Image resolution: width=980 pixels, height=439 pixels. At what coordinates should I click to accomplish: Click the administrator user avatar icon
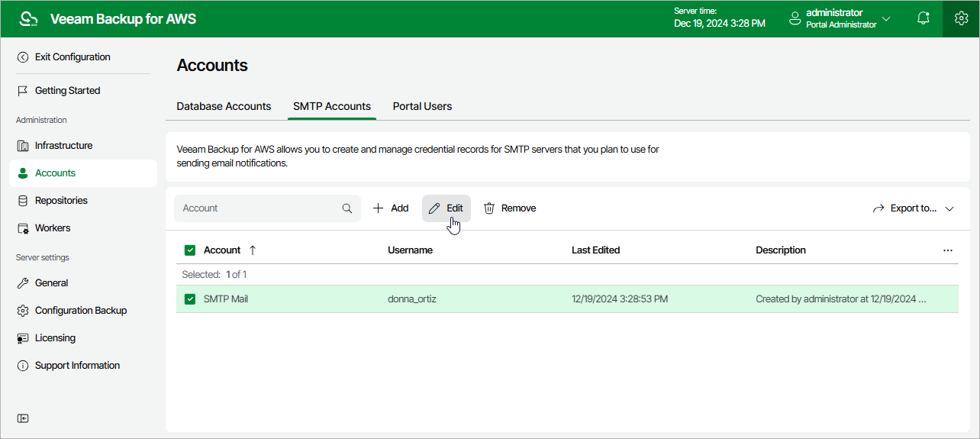(x=795, y=18)
